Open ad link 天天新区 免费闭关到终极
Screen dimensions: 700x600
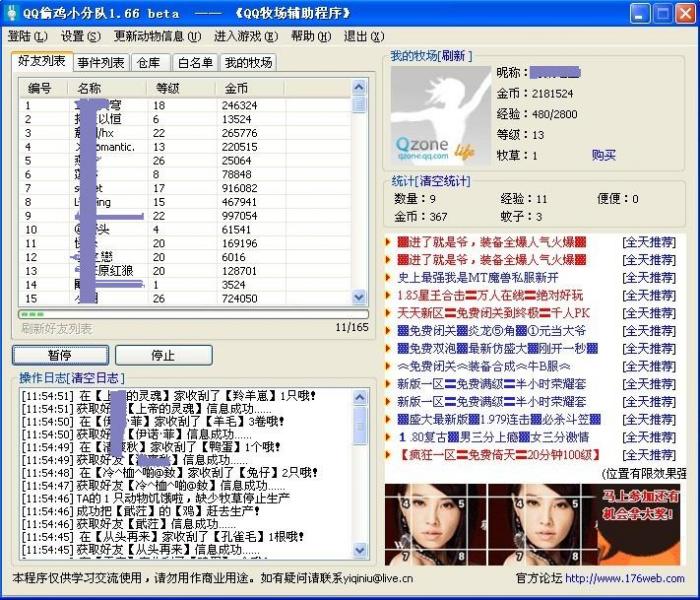[x=493, y=313]
